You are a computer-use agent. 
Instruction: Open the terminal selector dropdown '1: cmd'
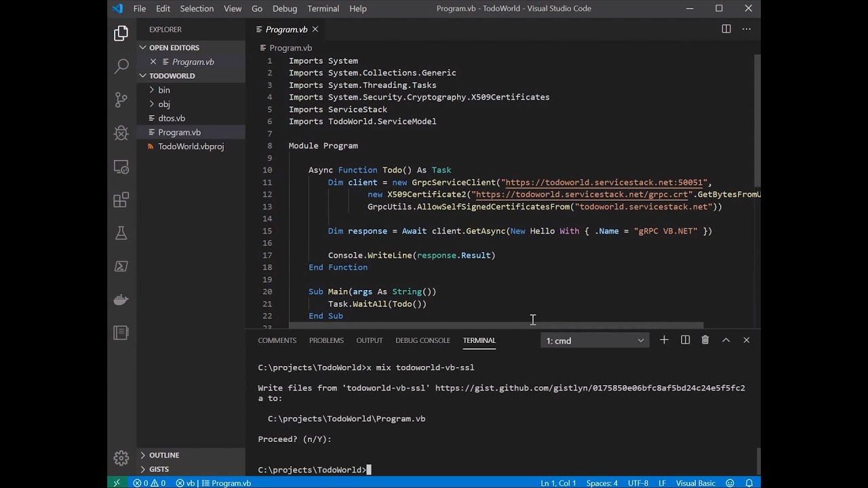(x=595, y=340)
